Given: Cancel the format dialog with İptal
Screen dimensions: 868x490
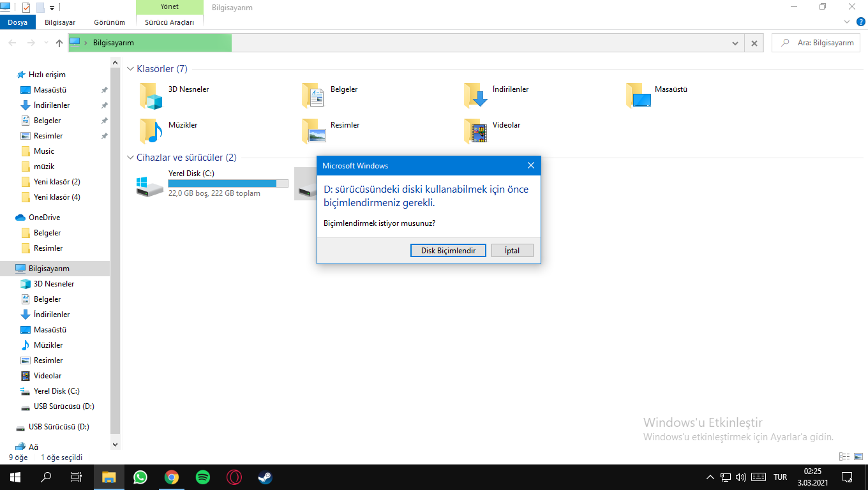Looking at the screenshot, I should (x=512, y=251).
